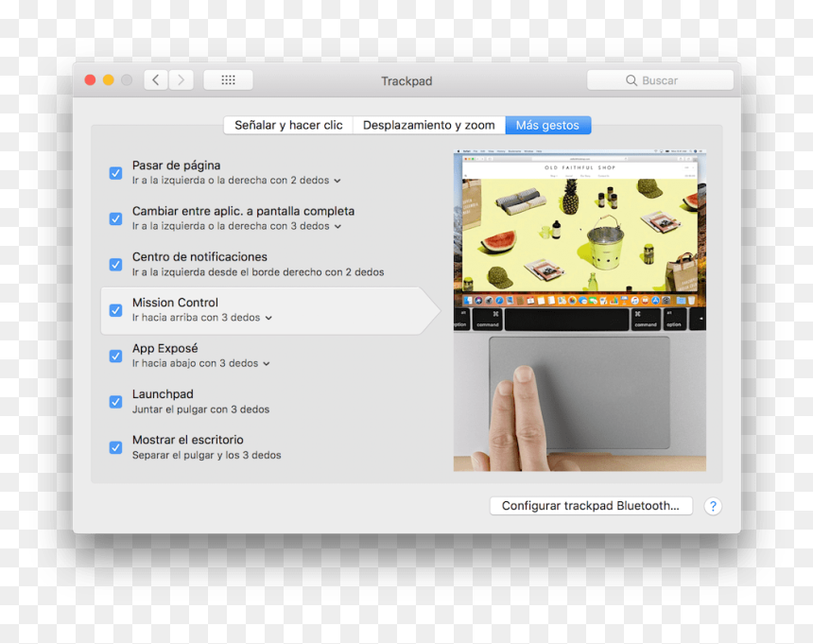The image size is (813, 644).
Task: Disable Cambiar entre aplic. a pantalla completa
Action: pos(115,218)
